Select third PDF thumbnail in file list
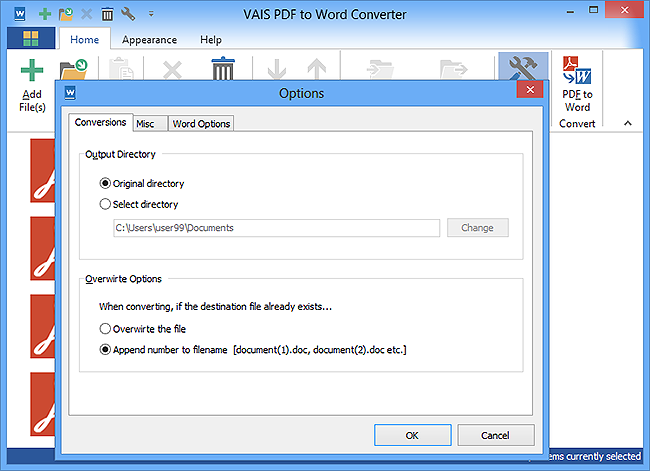 [42, 326]
